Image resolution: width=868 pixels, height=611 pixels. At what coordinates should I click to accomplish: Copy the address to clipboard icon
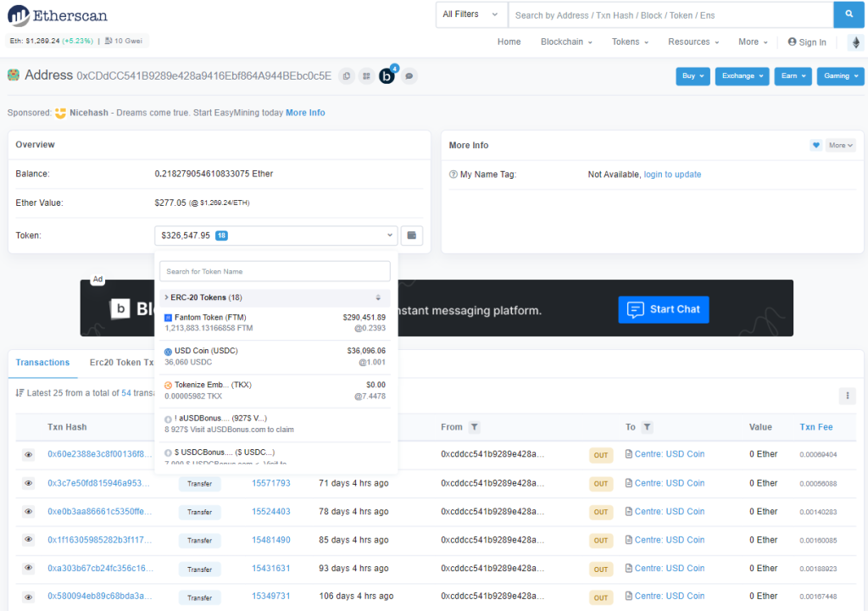[x=347, y=75]
